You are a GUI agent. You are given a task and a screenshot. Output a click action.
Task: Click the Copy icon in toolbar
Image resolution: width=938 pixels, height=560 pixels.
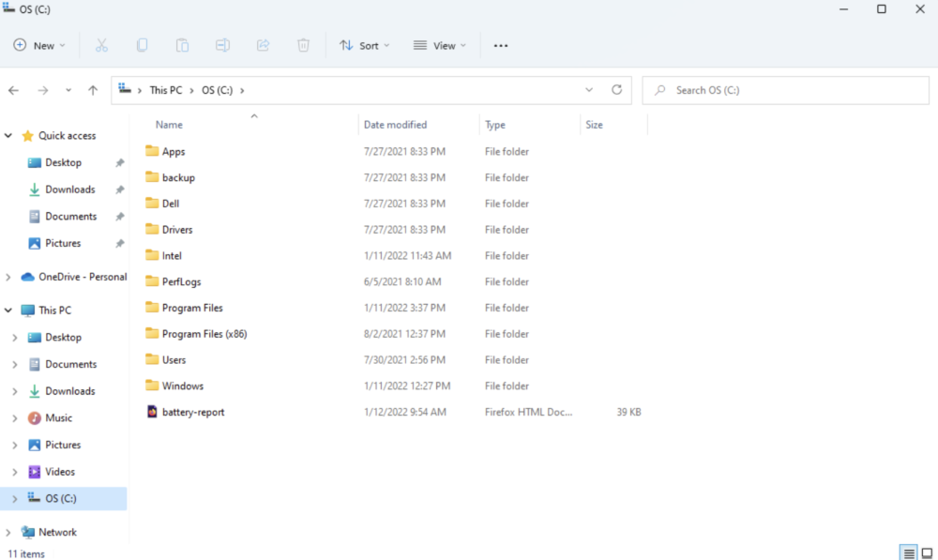click(142, 45)
